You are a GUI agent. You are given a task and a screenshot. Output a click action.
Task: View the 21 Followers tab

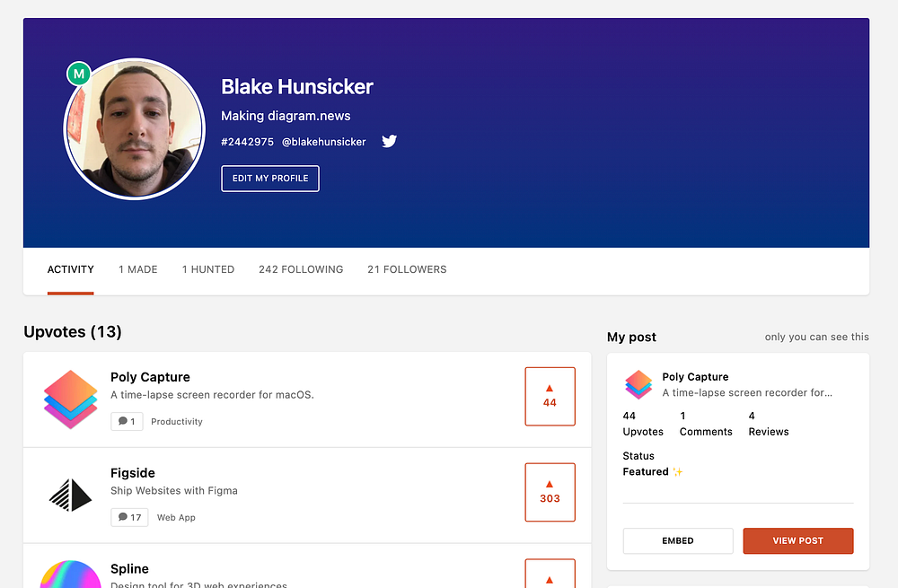[x=407, y=269]
